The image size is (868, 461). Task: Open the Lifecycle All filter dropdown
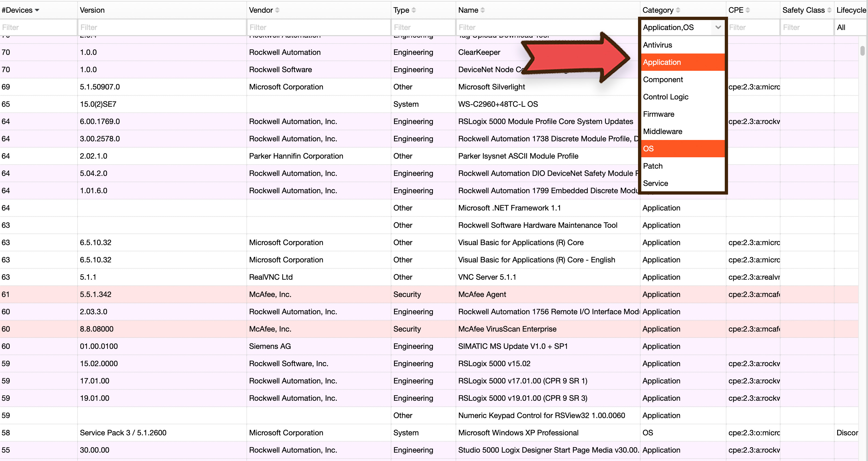pyautogui.click(x=849, y=27)
